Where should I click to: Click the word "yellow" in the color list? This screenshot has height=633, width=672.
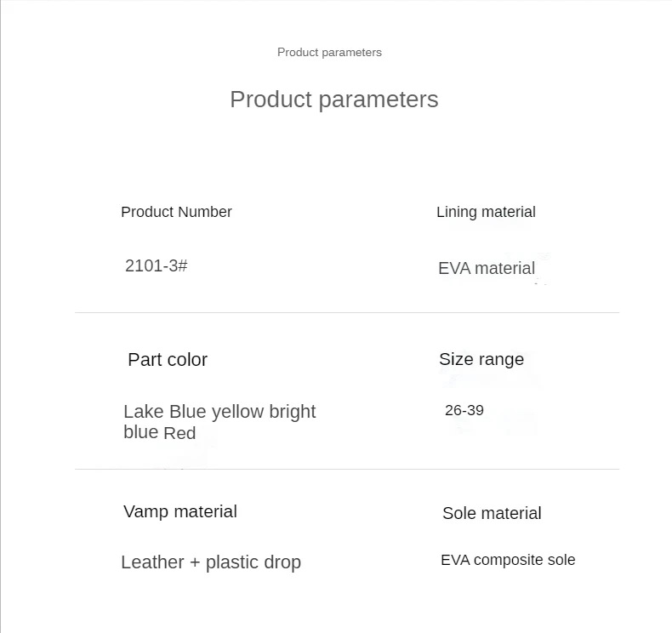pyautogui.click(x=237, y=412)
